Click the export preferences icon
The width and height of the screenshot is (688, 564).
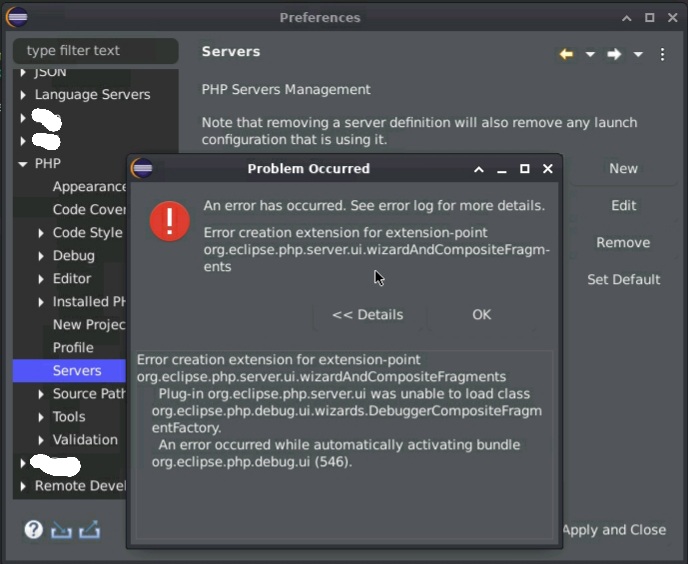90,530
